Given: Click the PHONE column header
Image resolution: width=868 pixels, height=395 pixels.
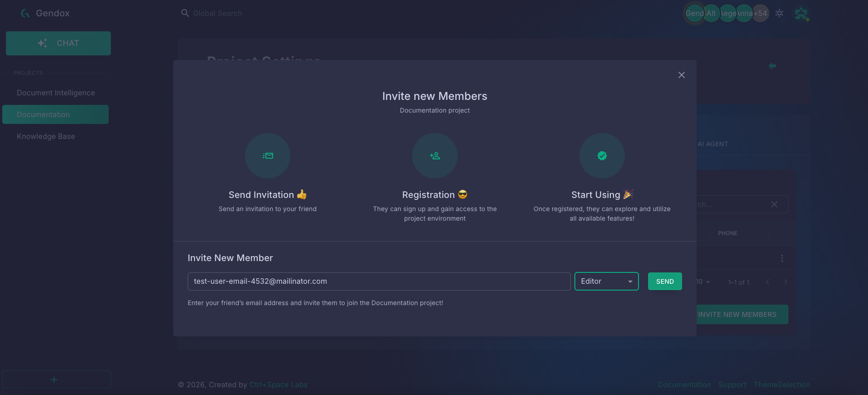Looking at the screenshot, I should 728,233.
